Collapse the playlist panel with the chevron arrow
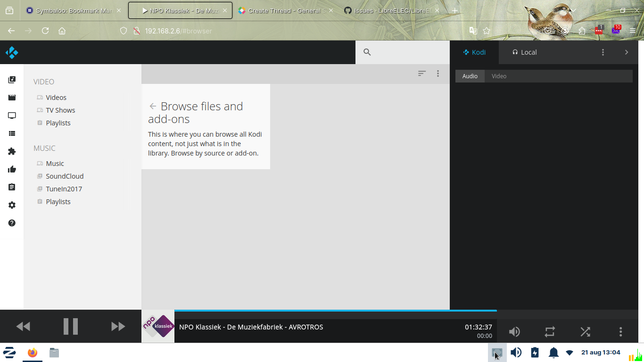644x362 pixels. (626, 52)
